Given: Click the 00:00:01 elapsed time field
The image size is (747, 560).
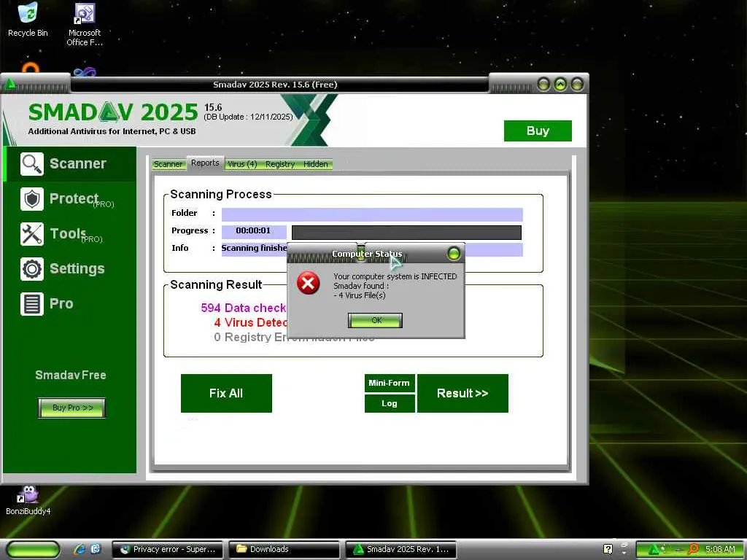Looking at the screenshot, I should (x=253, y=232).
